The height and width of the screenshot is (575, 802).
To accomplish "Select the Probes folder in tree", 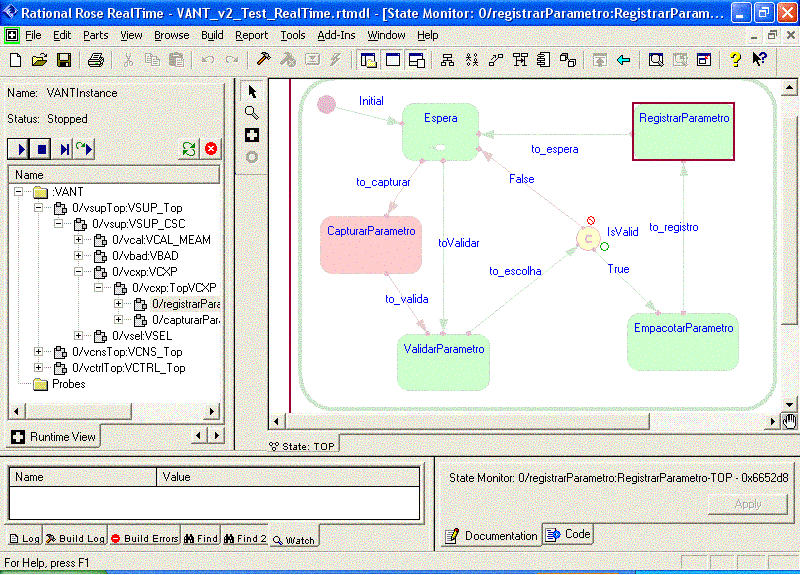I will point(69,384).
